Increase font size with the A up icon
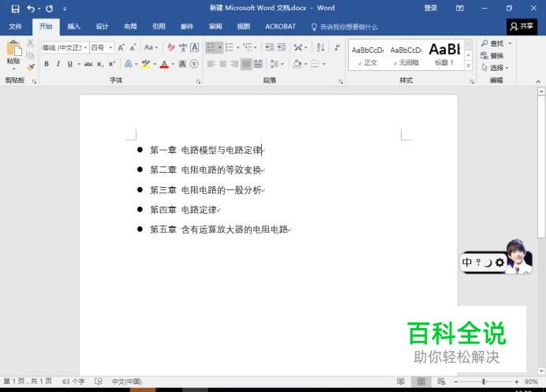The width and height of the screenshot is (546, 392). click(121, 47)
